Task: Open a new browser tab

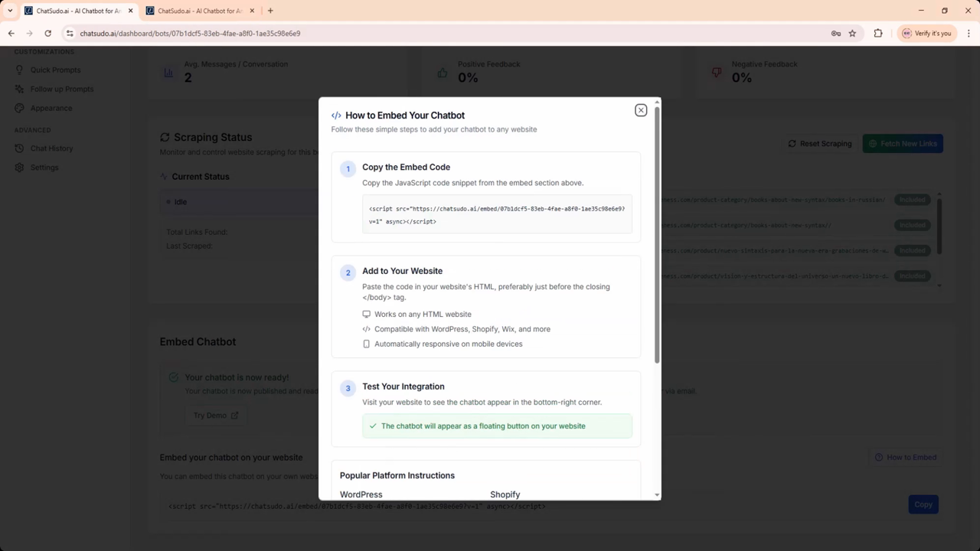Action: [x=270, y=11]
